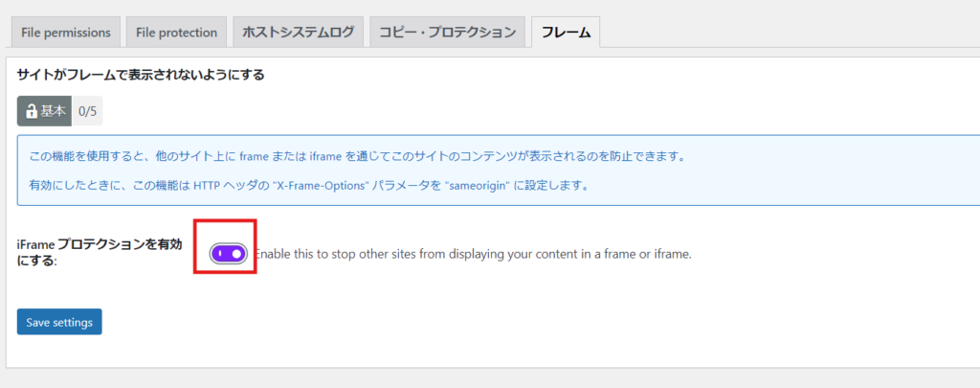Select the コピー・プロテクション tab
This screenshot has height=388, width=980.
point(447,32)
